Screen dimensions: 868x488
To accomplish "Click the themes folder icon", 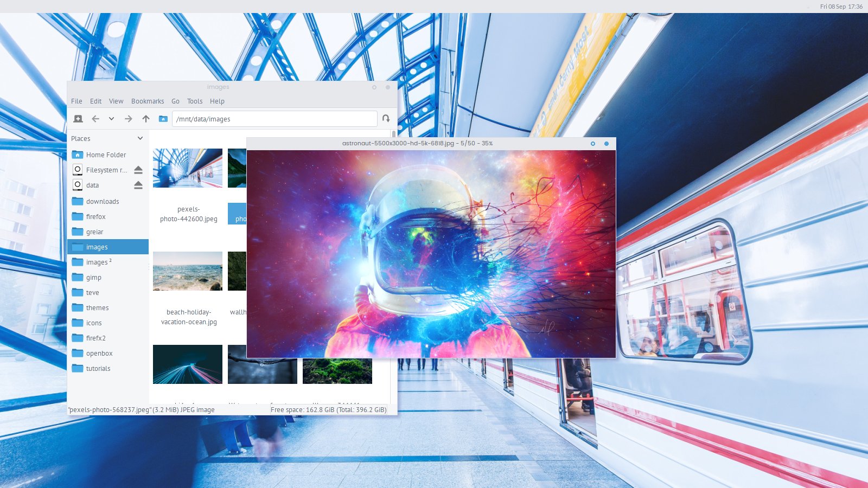I will pos(78,307).
